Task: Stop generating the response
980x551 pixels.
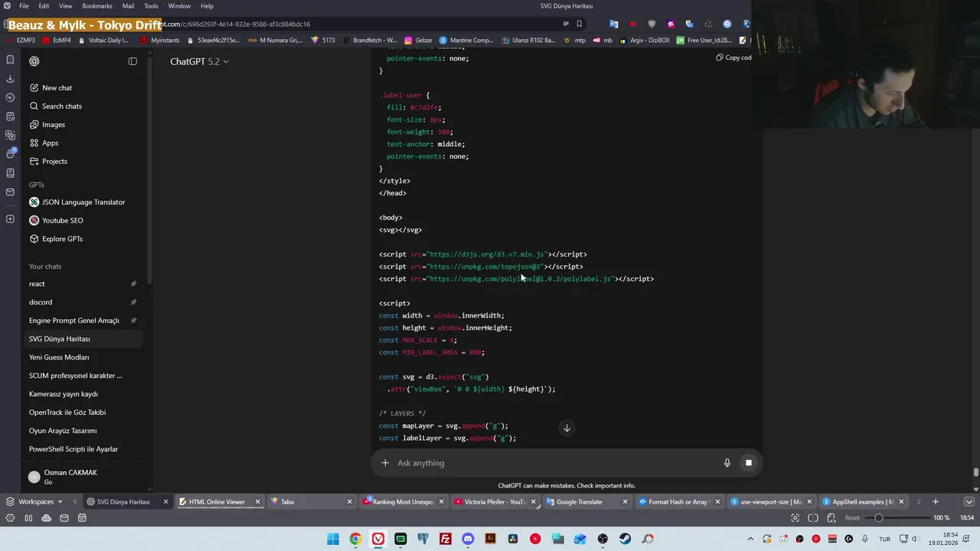Action: tap(749, 463)
